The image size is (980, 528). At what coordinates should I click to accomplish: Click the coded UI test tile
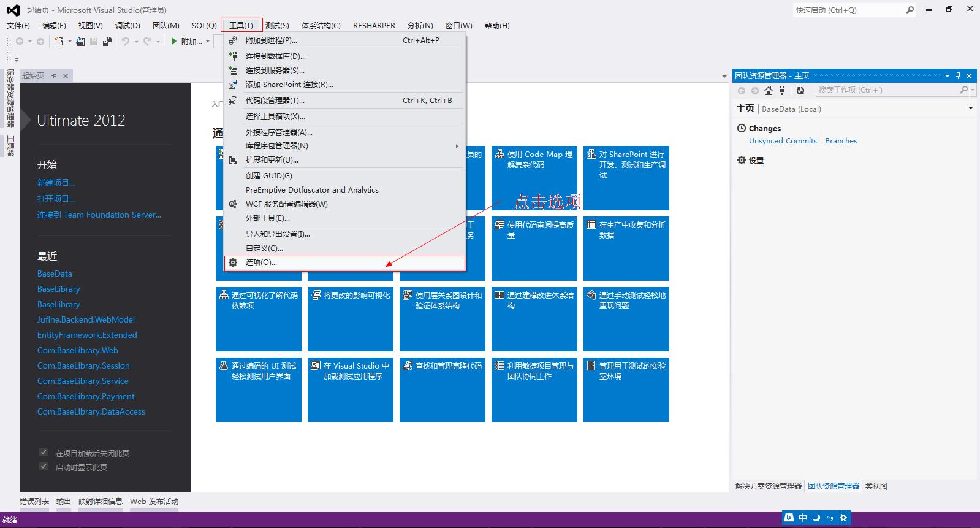click(259, 389)
